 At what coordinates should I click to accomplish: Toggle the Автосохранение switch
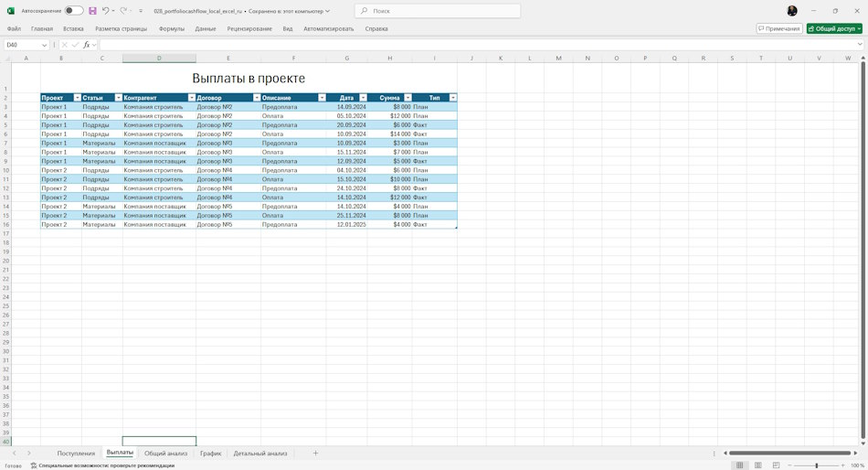click(74, 11)
